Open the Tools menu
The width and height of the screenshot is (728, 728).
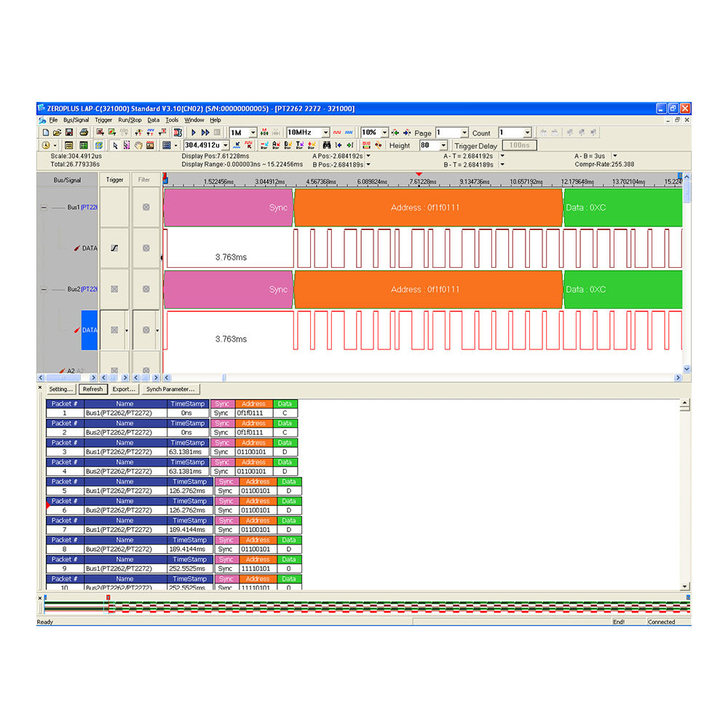pos(172,119)
